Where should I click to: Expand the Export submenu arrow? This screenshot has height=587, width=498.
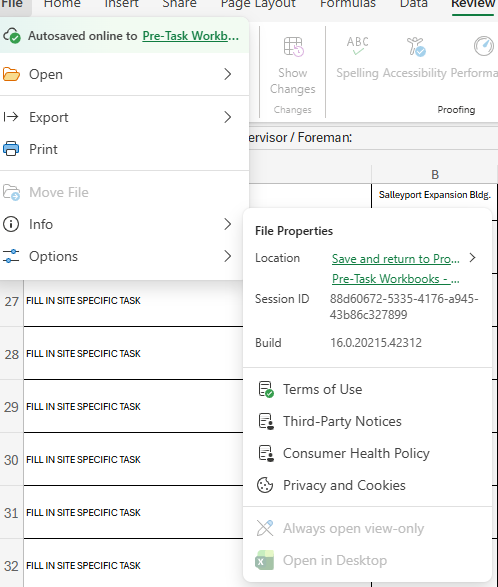(x=228, y=117)
